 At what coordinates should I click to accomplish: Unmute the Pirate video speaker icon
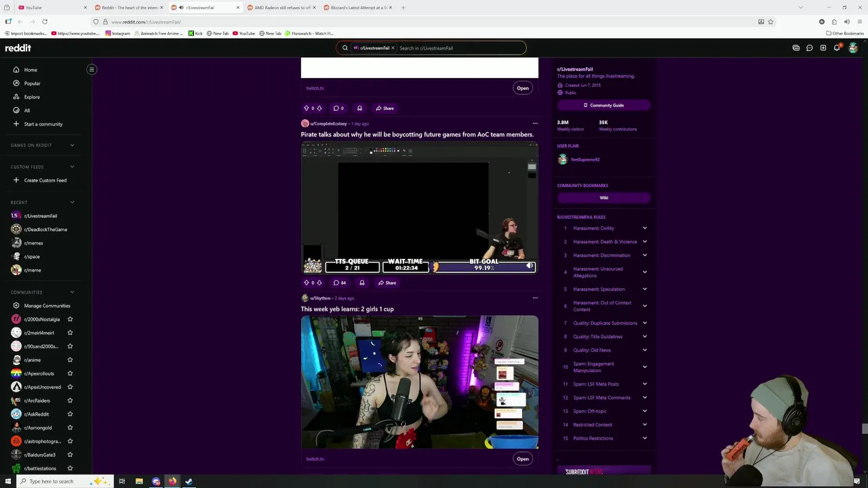pos(530,266)
